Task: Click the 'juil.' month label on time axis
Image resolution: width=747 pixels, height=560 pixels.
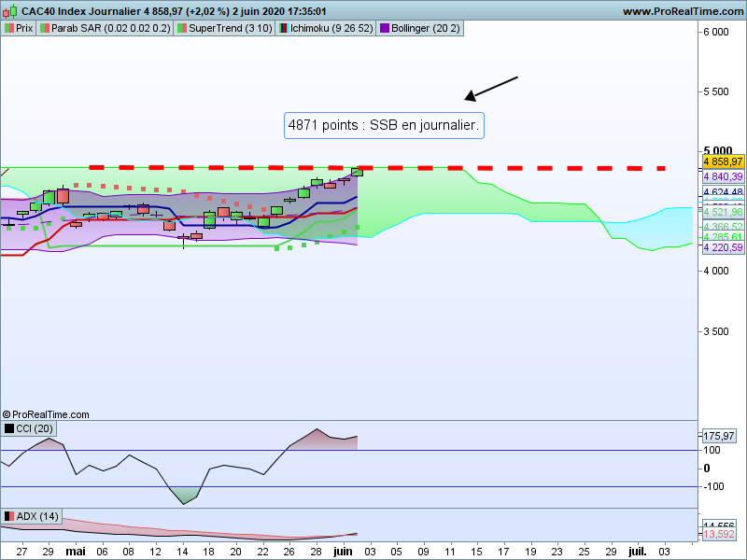Action: (638, 552)
